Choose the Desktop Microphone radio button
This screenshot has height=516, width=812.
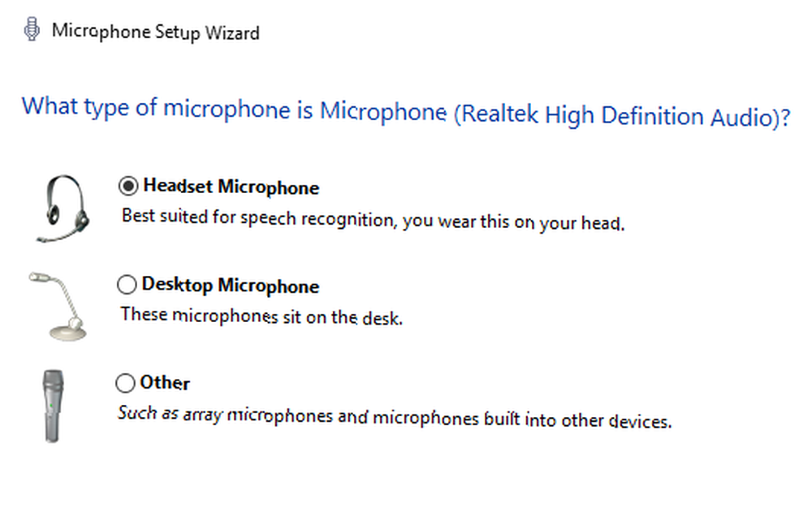click(127, 284)
